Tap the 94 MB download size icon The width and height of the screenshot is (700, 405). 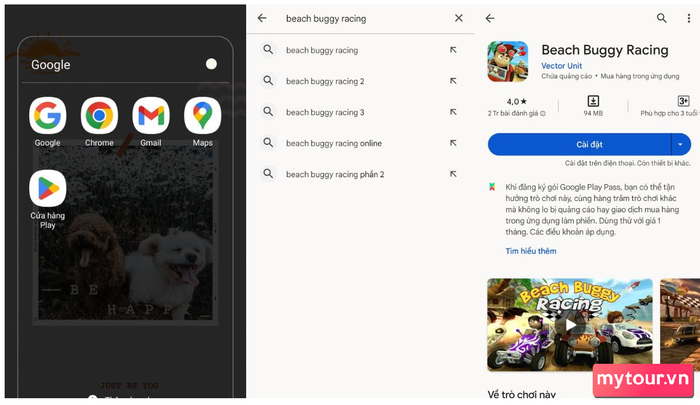point(593,100)
